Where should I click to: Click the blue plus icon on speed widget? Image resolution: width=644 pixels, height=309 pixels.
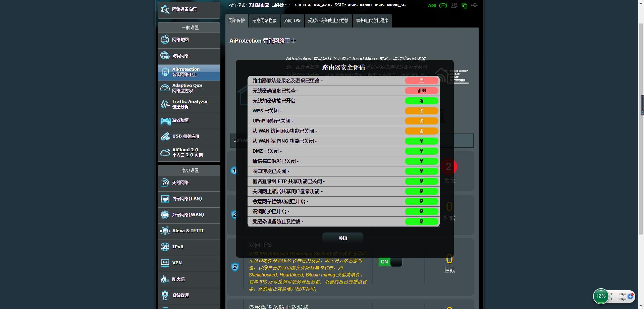630,296
